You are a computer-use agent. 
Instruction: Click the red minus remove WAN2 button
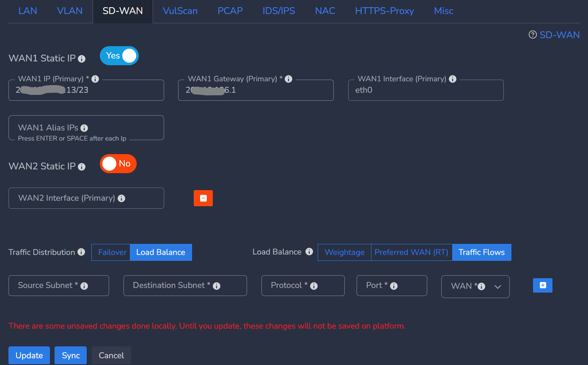coord(203,198)
